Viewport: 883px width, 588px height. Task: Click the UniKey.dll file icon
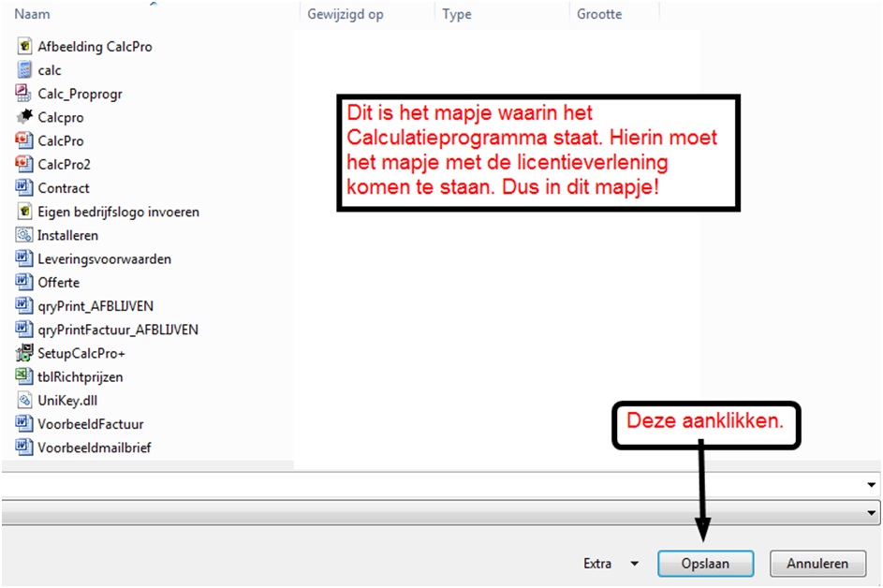(24, 400)
